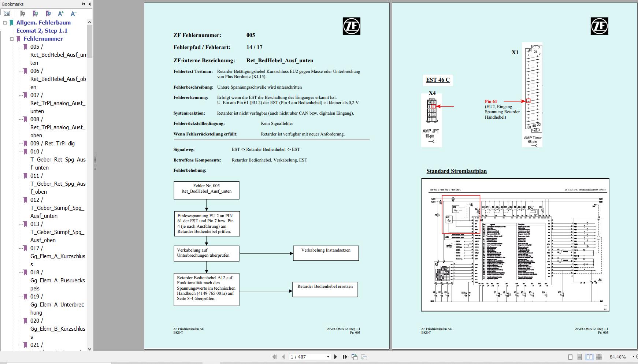Click the Standard Stromlaufplan circuit diagram
The width and height of the screenshot is (638, 364).
pyautogui.click(x=515, y=245)
